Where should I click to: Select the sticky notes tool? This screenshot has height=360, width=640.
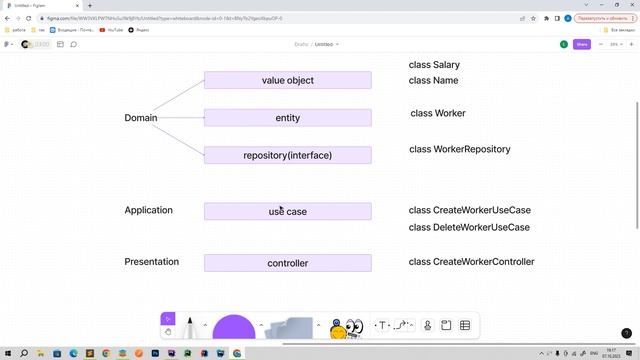point(289,328)
